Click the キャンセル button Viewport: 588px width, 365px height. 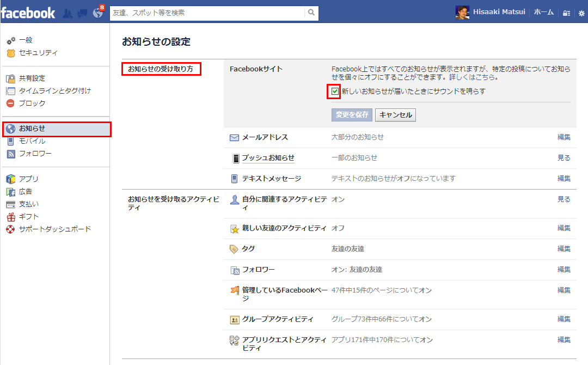pos(396,115)
